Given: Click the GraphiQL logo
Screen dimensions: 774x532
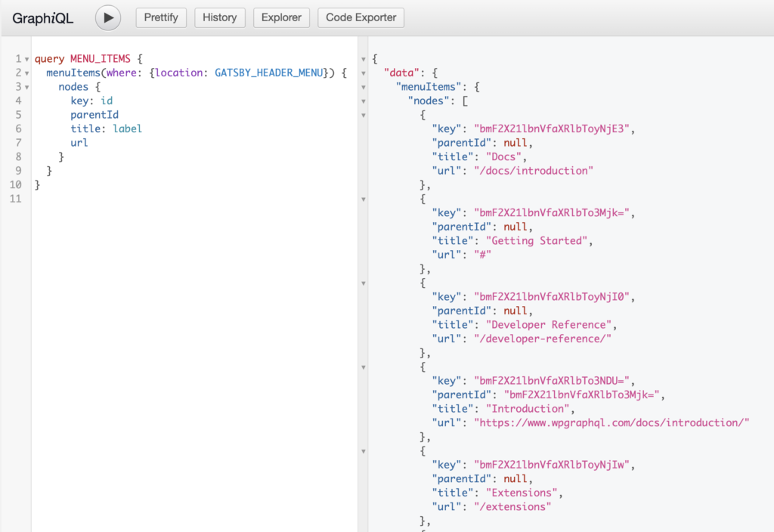Looking at the screenshot, I should point(43,17).
